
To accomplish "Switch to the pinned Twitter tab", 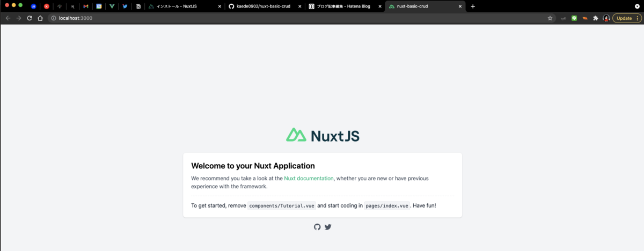I will pos(125,6).
